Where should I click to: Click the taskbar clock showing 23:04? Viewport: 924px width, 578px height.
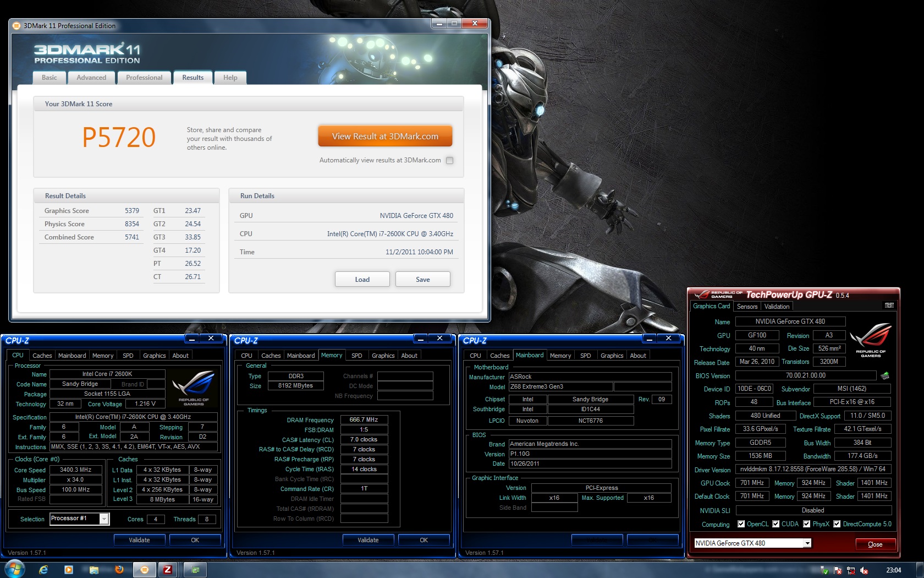pyautogui.click(x=894, y=570)
